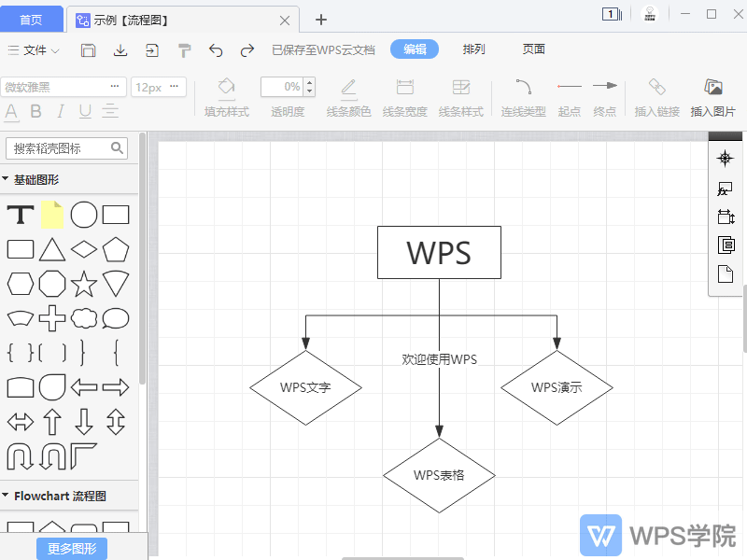The height and width of the screenshot is (560, 747).
Task: Click the font color A button
Action: (x=11, y=111)
